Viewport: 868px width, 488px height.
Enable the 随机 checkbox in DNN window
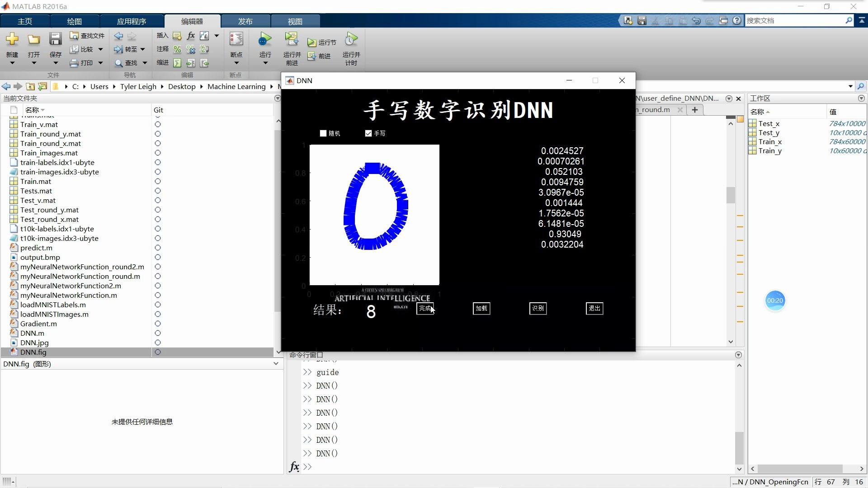click(323, 133)
